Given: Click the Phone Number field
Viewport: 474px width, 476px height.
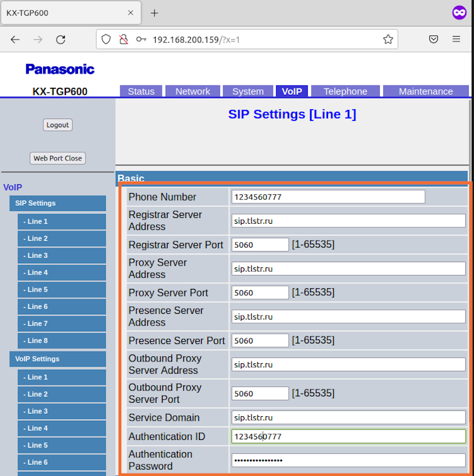Looking at the screenshot, I should [328, 196].
